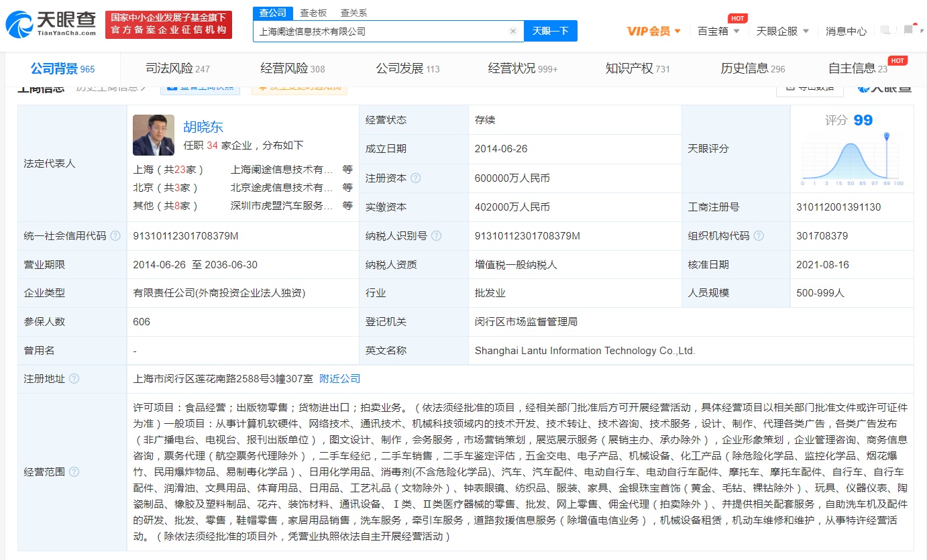
Task: Click establishment date 2014-06-26
Action: point(501,149)
